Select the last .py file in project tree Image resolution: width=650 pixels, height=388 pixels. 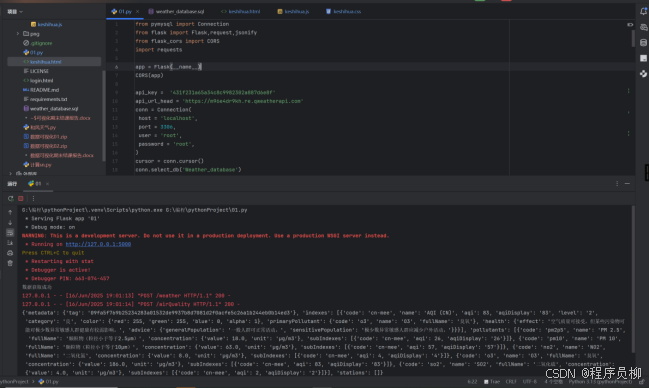click(x=37, y=165)
